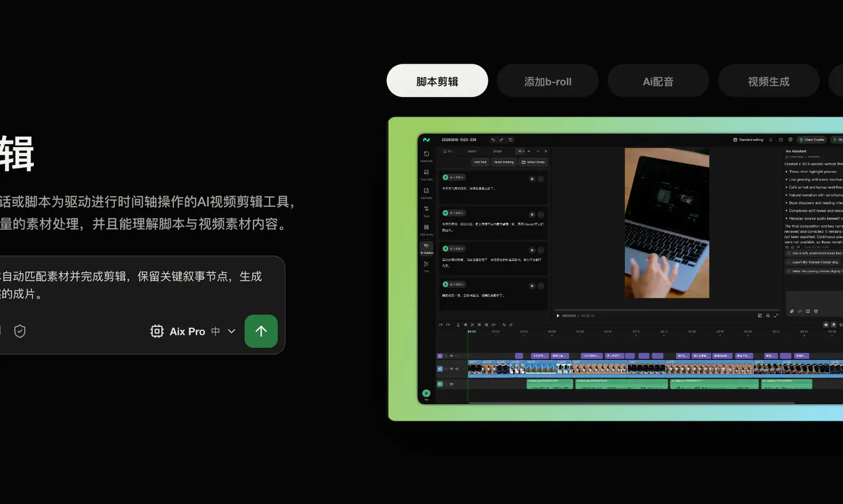Screen dimensions: 843x504
Task: Open the Standard editing mode selector
Action: [748, 140]
